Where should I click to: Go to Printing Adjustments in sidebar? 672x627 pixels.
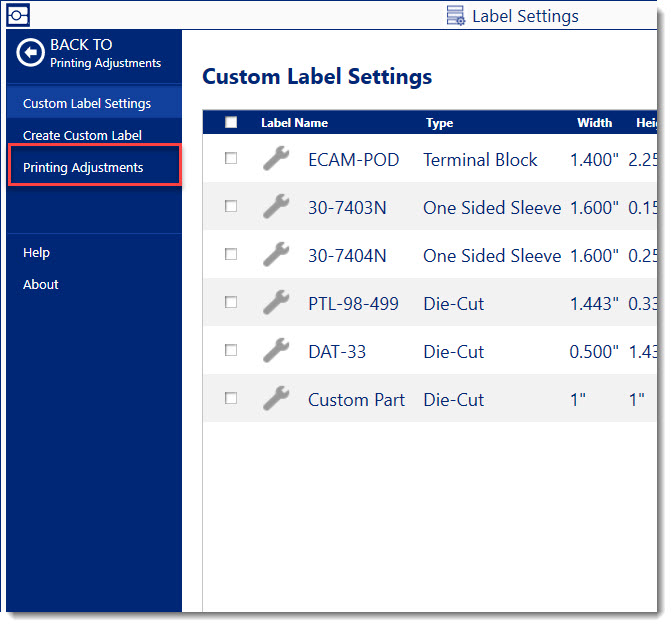(83, 167)
